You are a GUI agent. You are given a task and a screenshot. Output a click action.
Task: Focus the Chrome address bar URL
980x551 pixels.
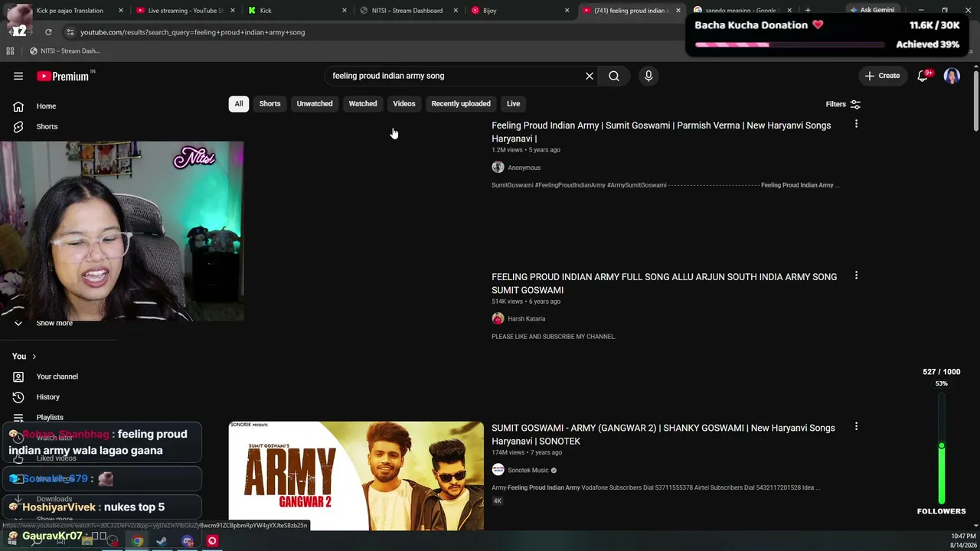(x=192, y=32)
